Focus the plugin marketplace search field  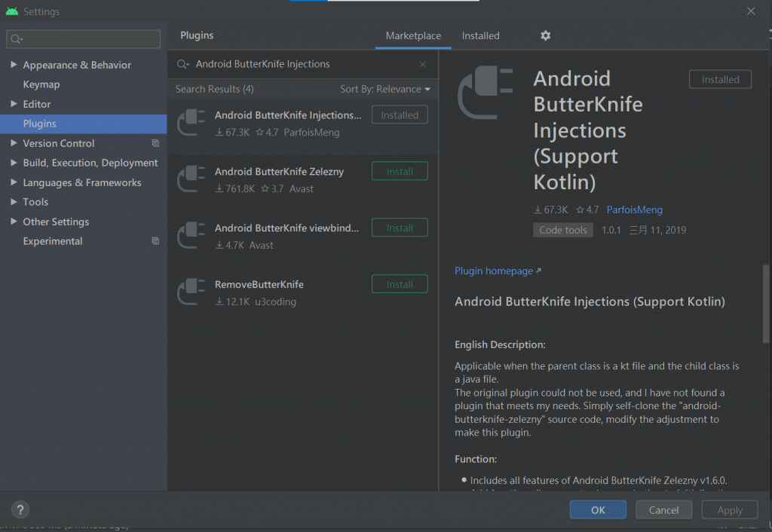(x=303, y=65)
